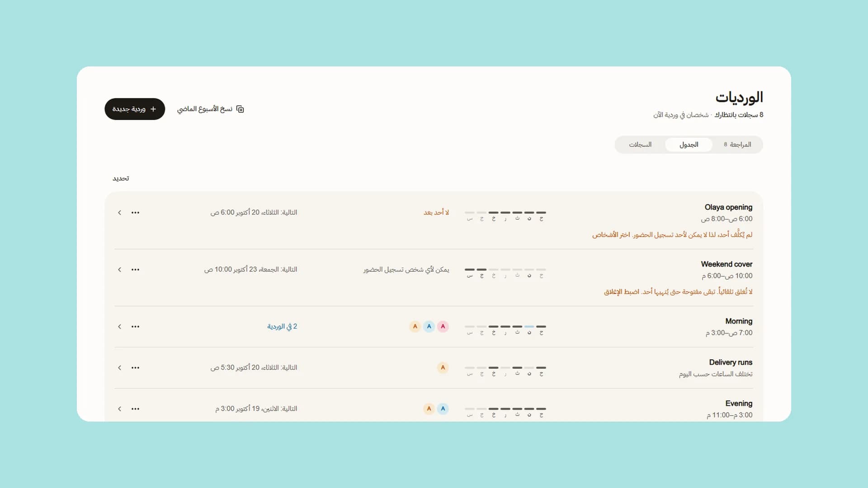Click the Delivery runs shift name
868x488 pixels.
[x=731, y=362]
